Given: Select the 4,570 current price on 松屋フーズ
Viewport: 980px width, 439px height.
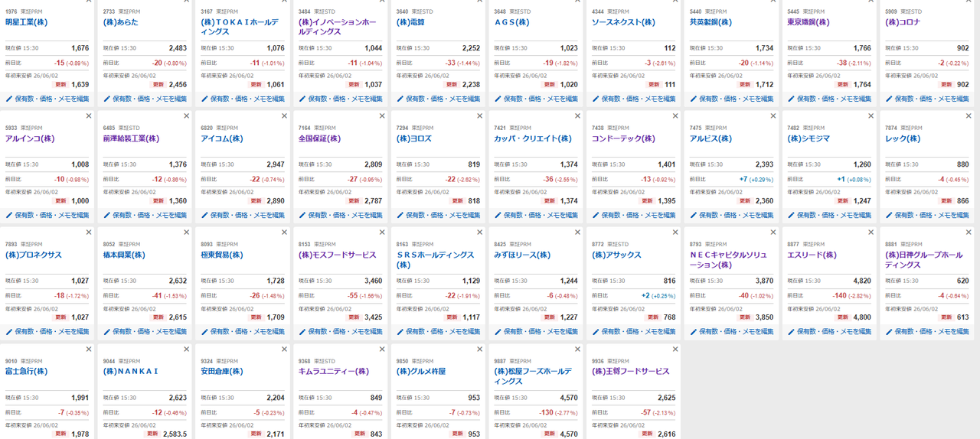Looking at the screenshot, I should (569, 398).
